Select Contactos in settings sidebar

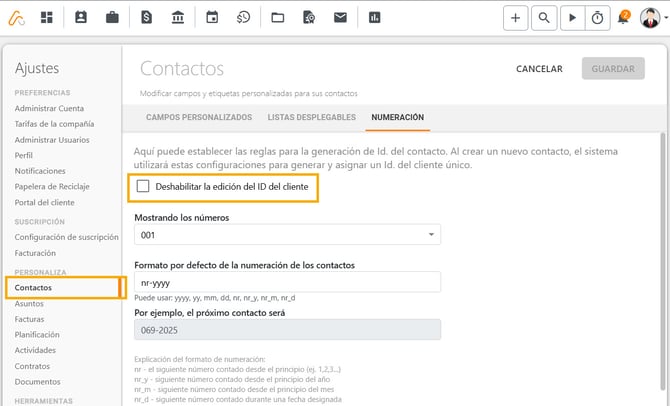click(33, 288)
